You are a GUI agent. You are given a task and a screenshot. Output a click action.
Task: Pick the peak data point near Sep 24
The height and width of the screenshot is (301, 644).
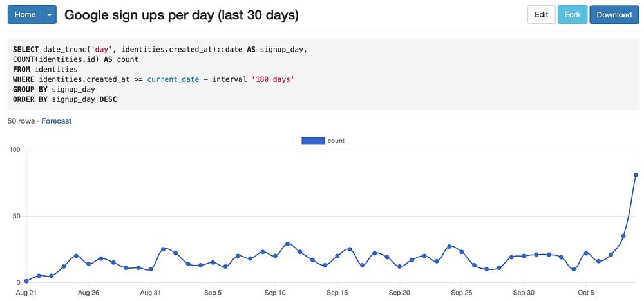click(x=450, y=246)
